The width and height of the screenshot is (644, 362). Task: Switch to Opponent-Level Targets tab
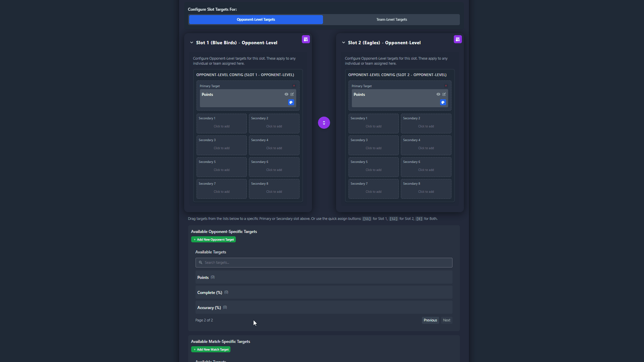tap(256, 19)
